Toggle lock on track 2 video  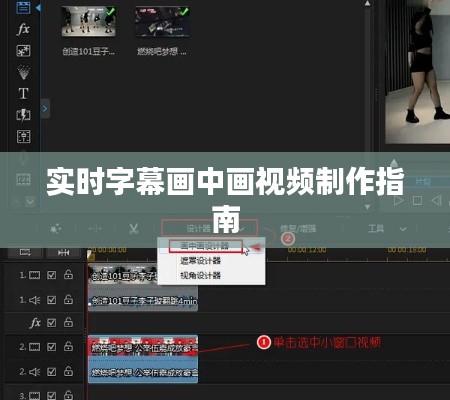click(68, 346)
